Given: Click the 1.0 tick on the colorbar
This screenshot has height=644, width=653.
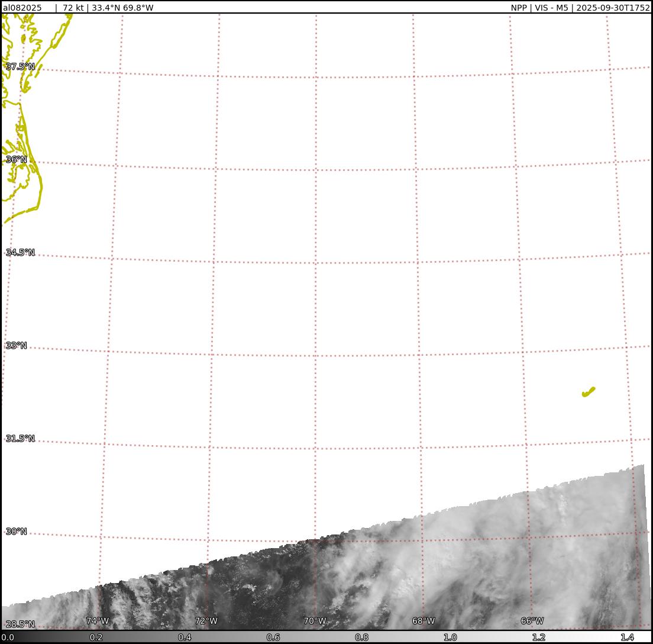Looking at the screenshot, I should coord(450,637).
